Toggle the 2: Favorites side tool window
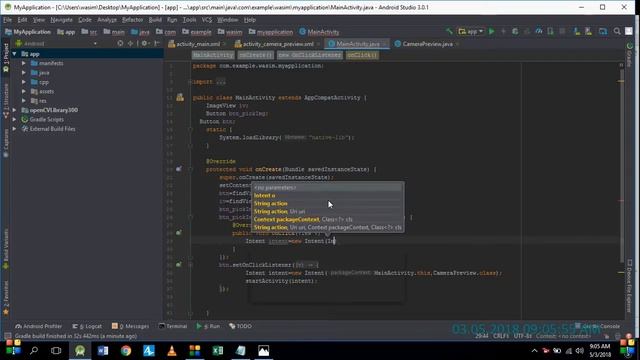The width and height of the screenshot is (640, 360). click(6, 298)
